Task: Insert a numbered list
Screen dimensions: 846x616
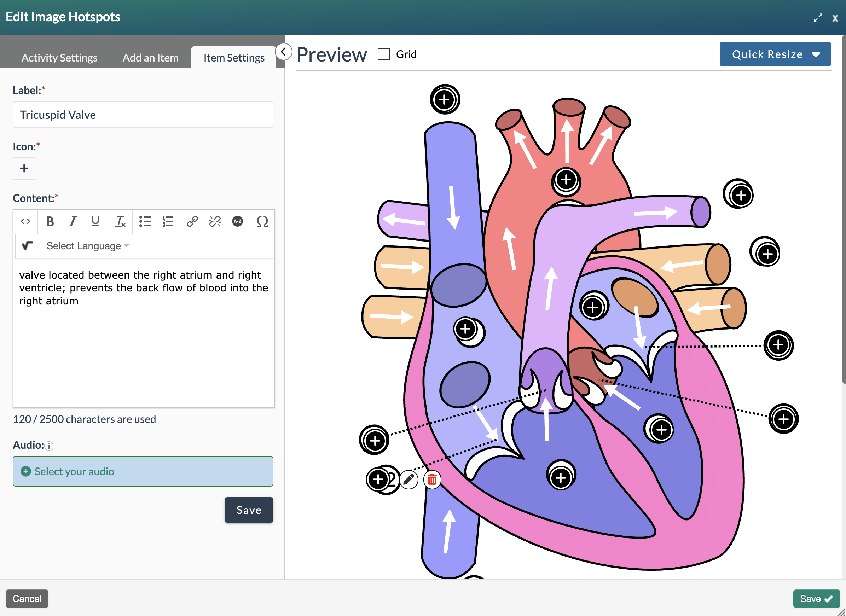Action: pos(168,221)
